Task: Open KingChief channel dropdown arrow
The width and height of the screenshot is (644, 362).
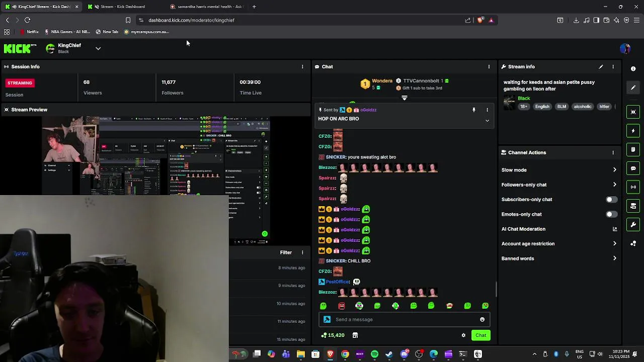Action: [98, 48]
